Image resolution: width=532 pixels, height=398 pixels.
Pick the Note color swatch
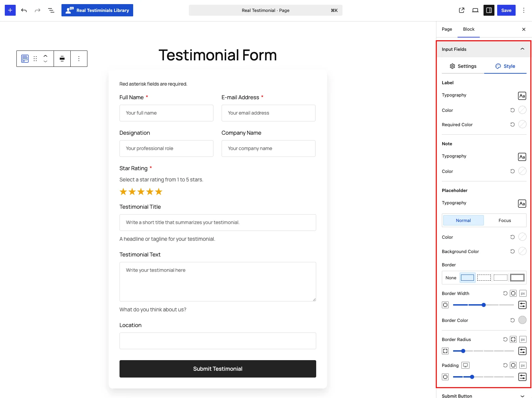tap(522, 171)
